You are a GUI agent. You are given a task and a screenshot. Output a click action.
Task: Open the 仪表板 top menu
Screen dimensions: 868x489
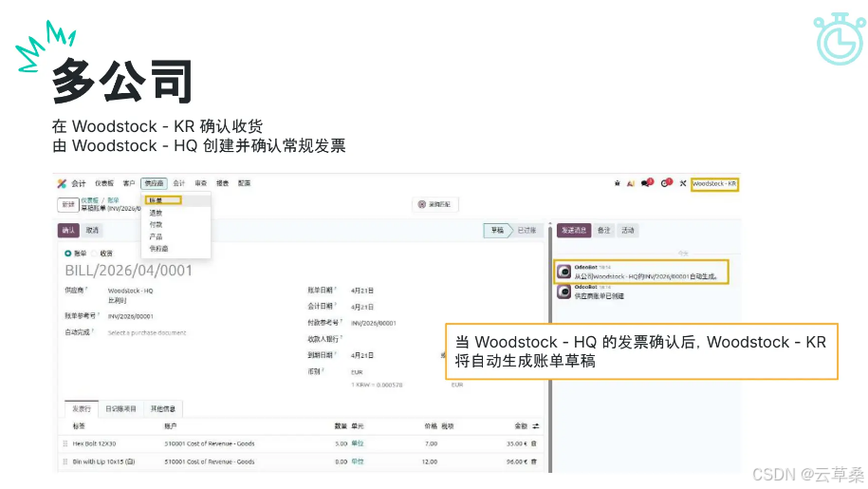coord(104,183)
